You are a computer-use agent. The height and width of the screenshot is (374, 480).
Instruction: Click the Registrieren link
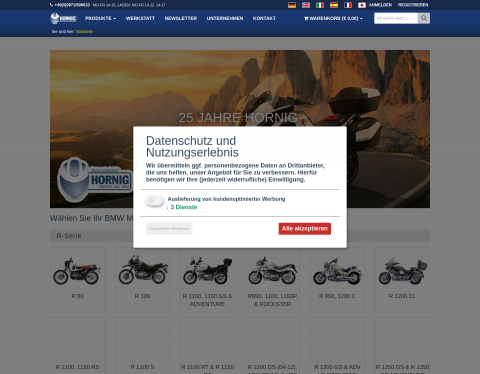(x=413, y=5)
